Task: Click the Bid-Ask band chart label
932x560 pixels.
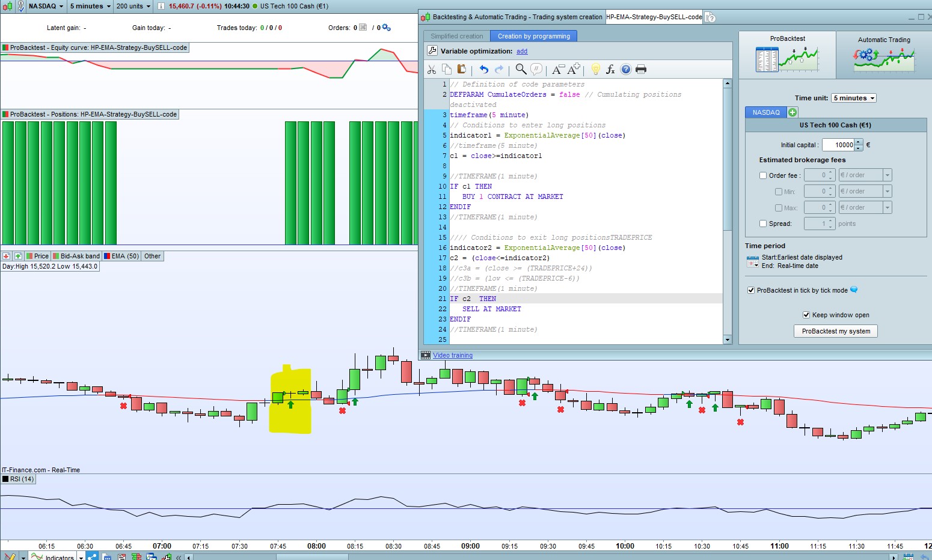Action: (76, 256)
